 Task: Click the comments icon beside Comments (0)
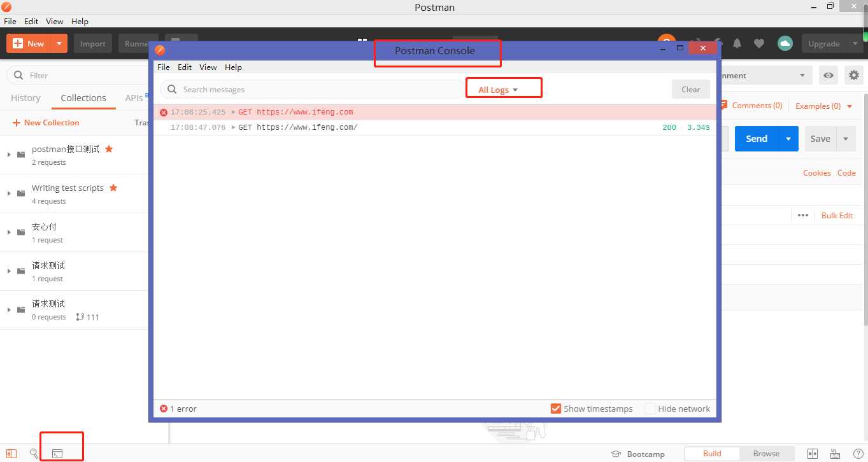pyautogui.click(x=724, y=106)
